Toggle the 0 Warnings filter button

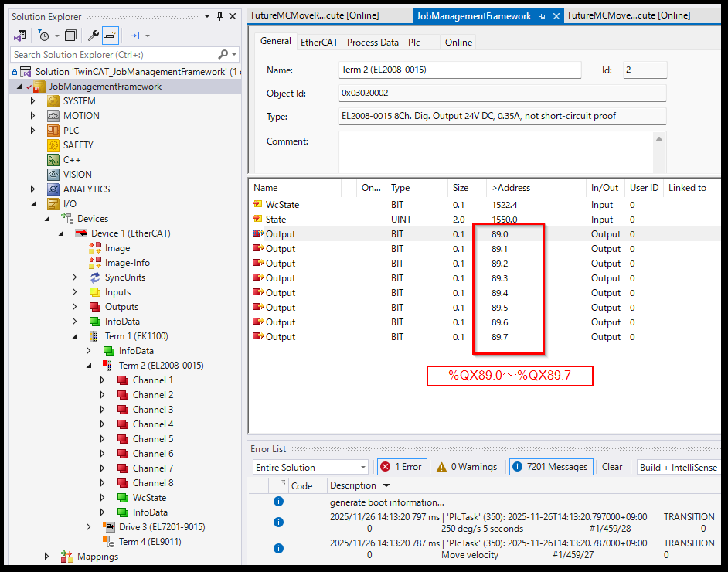click(x=467, y=467)
